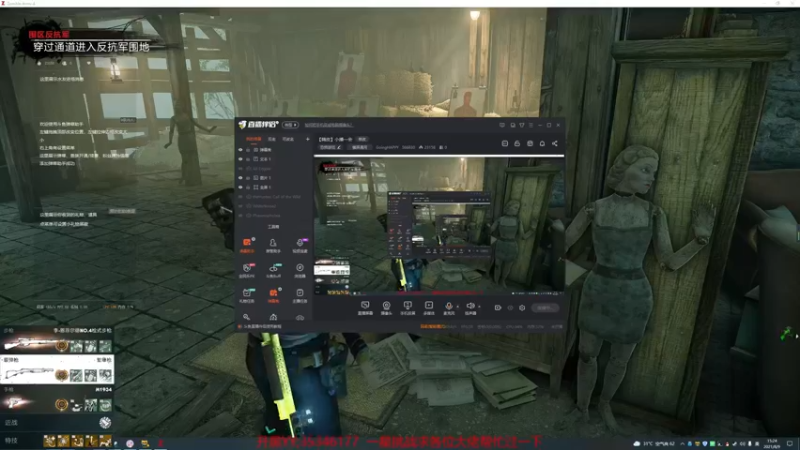This screenshot has width=800, height=450.
Task: Mute the microphone in the bottom bar
Action: point(449,308)
